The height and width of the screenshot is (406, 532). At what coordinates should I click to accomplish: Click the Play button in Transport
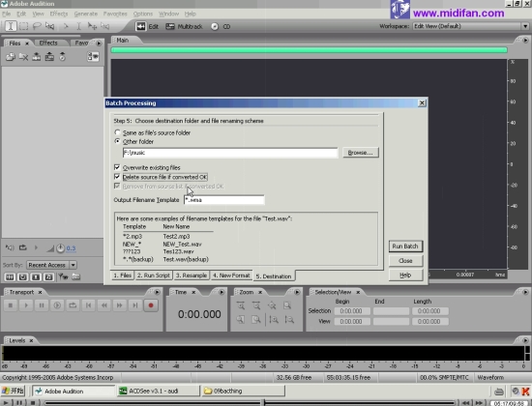click(26, 305)
